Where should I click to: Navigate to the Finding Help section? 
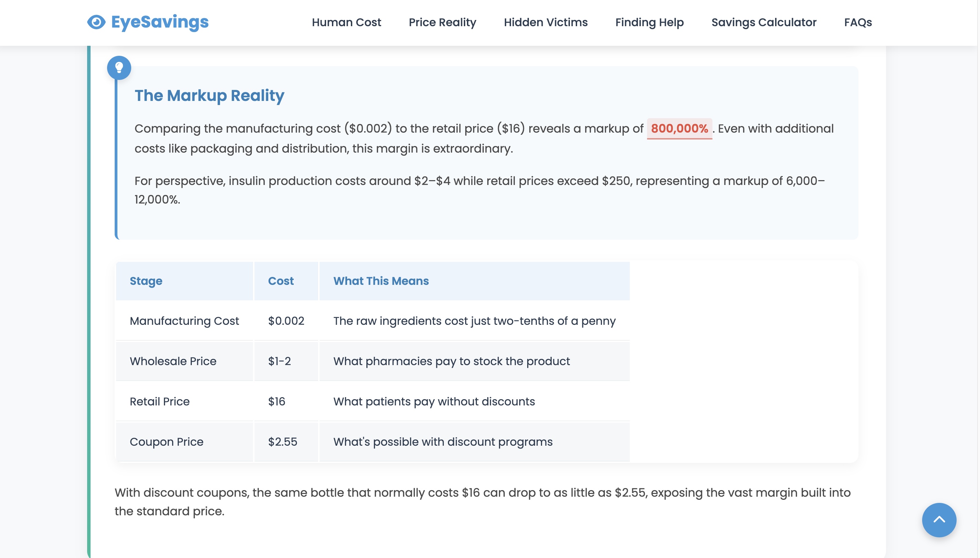[649, 22]
